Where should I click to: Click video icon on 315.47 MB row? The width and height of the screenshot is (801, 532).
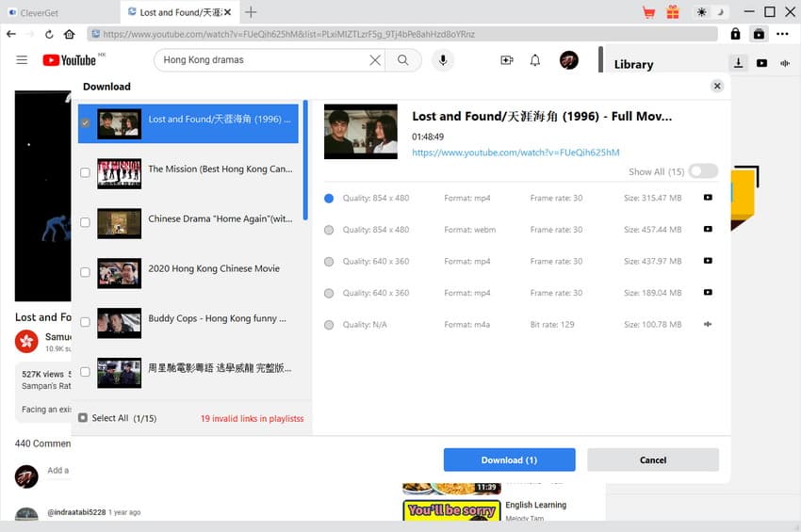coord(708,198)
